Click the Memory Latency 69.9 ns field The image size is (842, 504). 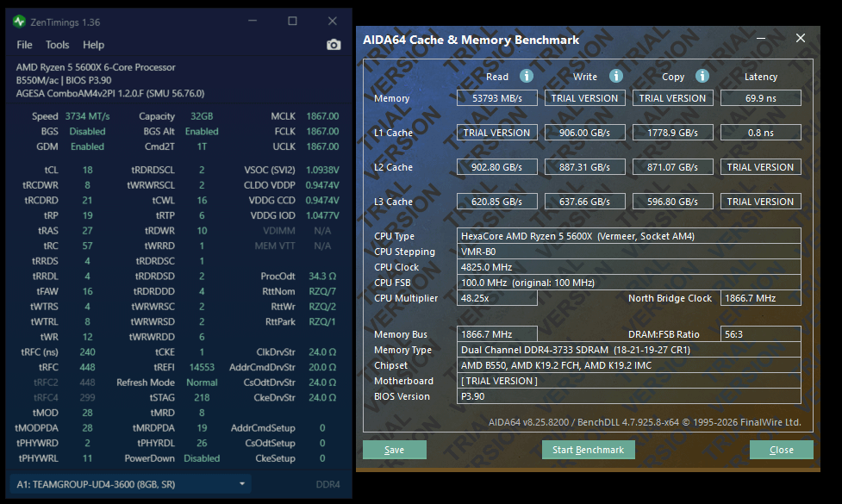[760, 98]
